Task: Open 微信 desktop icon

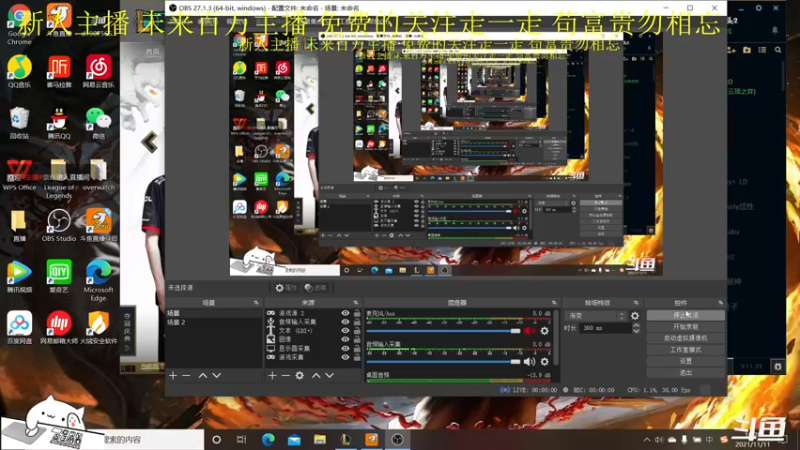Action: point(98,123)
